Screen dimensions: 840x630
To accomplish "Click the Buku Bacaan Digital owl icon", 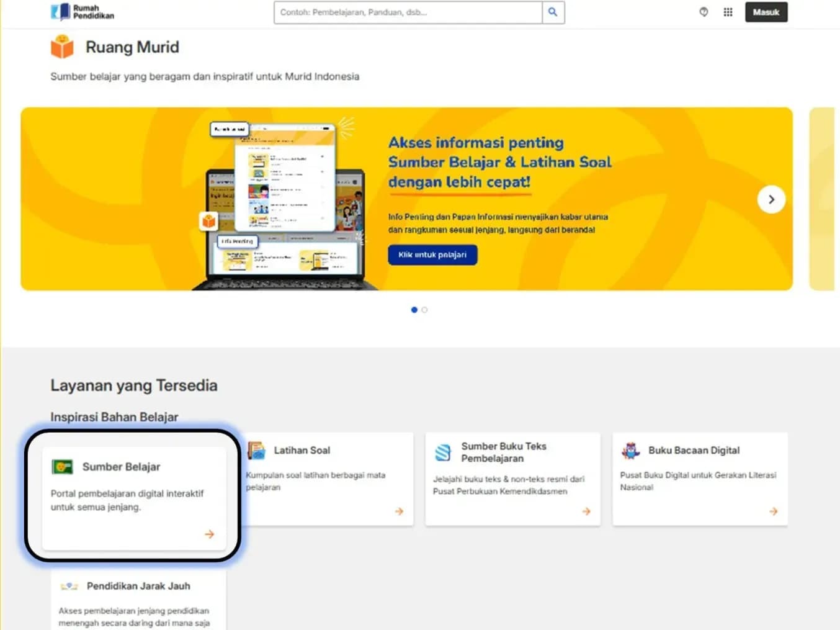I will coord(630,451).
